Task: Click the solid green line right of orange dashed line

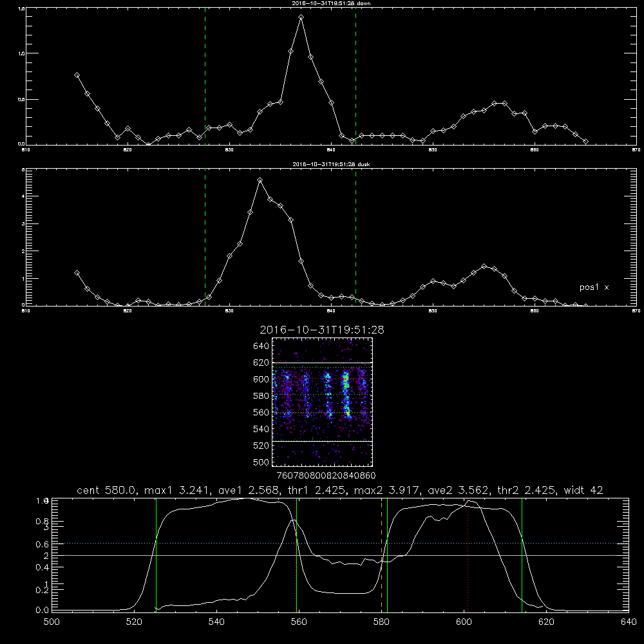Action: [387, 554]
